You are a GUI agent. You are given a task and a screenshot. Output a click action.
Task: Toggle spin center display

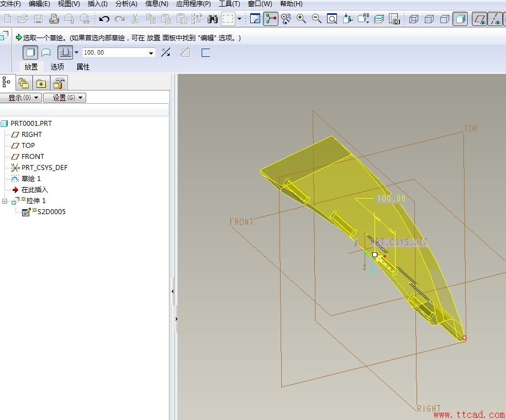270,19
